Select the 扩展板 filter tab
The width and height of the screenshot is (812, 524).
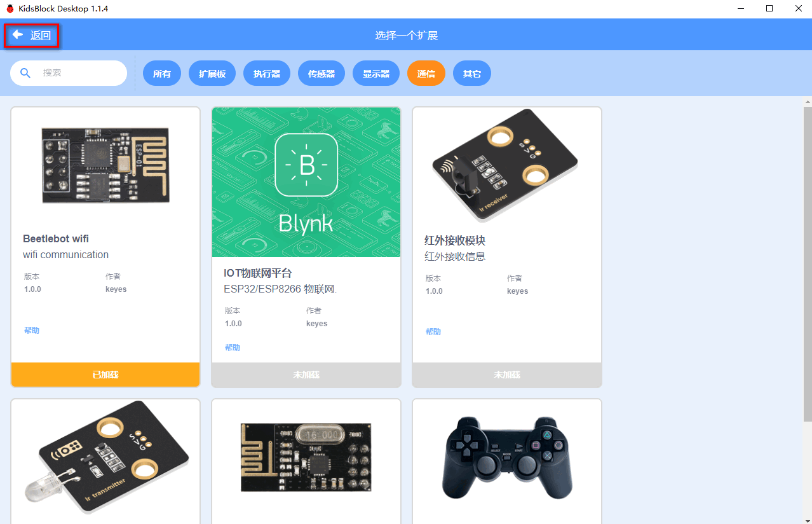[x=212, y=74]
